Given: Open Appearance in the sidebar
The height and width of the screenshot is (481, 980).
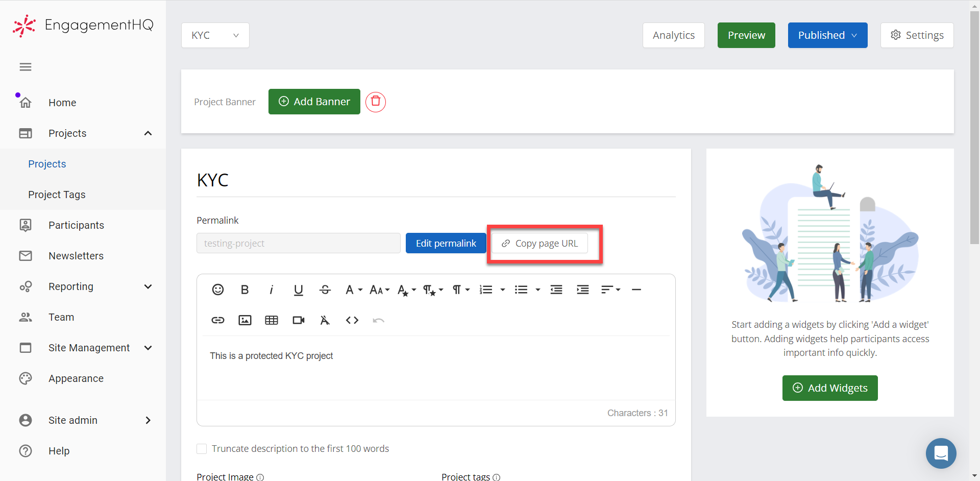Looking at the screenshot, I should coord(76,378).
